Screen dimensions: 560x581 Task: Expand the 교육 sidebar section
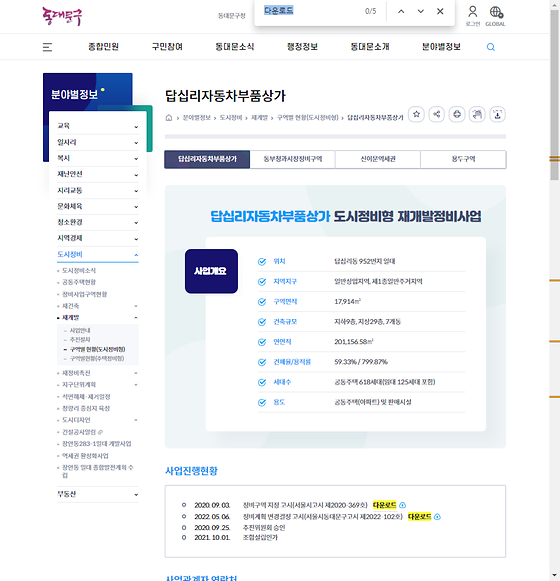pyautogui.click(x=97, y=126)
